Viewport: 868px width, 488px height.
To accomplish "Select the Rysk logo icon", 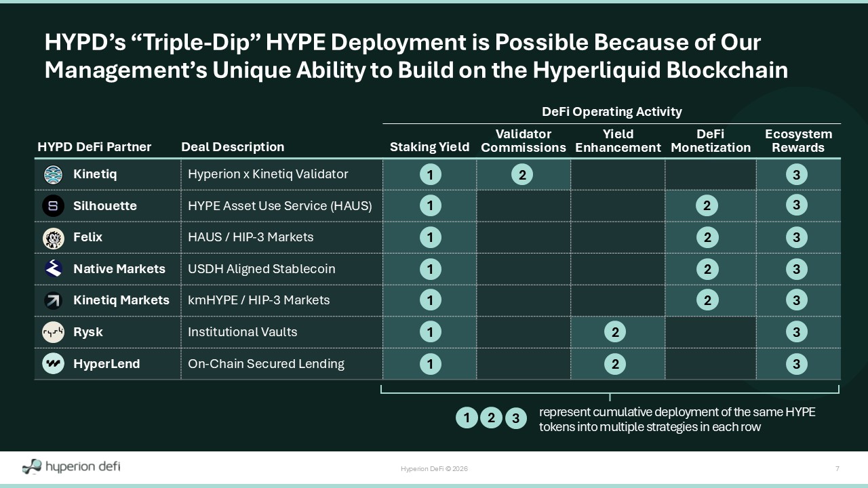I will click(54, 332).
